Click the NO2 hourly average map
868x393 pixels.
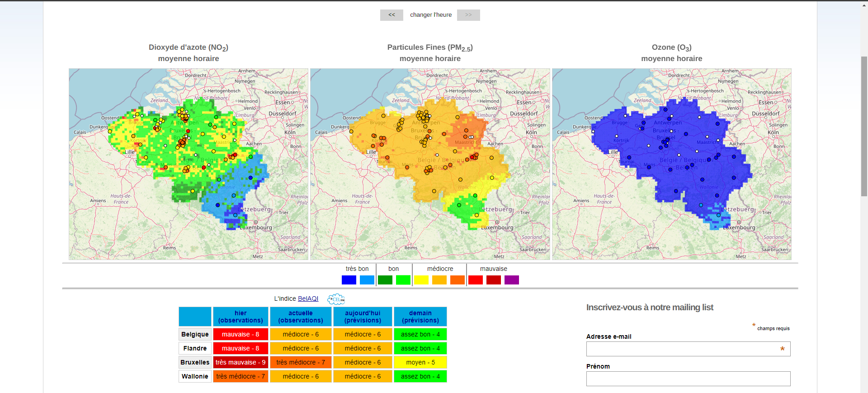[x=189, y=164]
